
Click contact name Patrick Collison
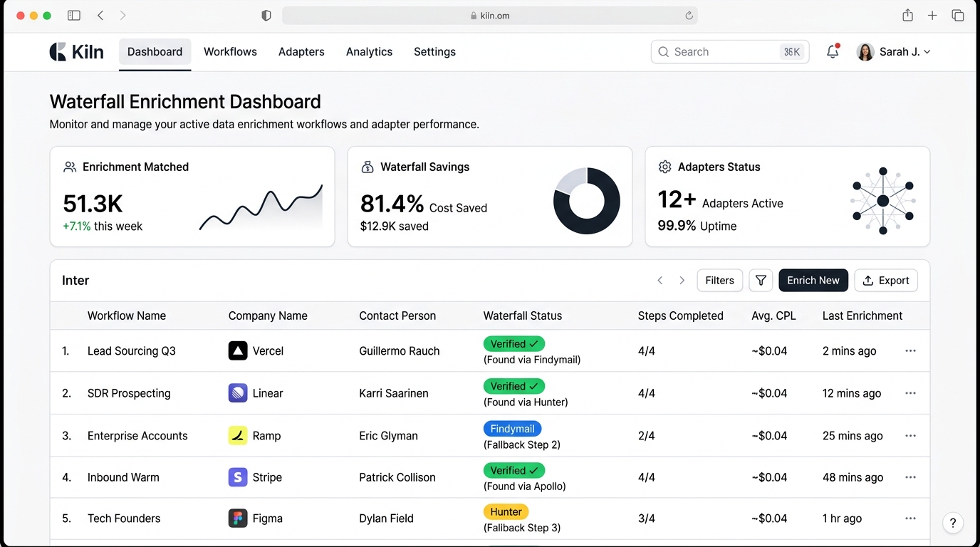(x=397, y=477)
